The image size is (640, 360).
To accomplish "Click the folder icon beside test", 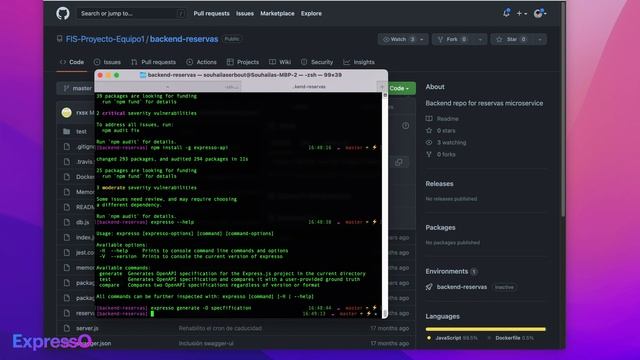I will coord(67,131).
